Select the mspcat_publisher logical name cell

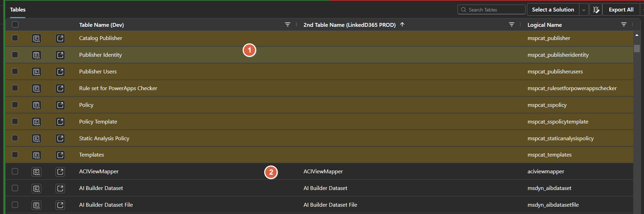[549, 38]
